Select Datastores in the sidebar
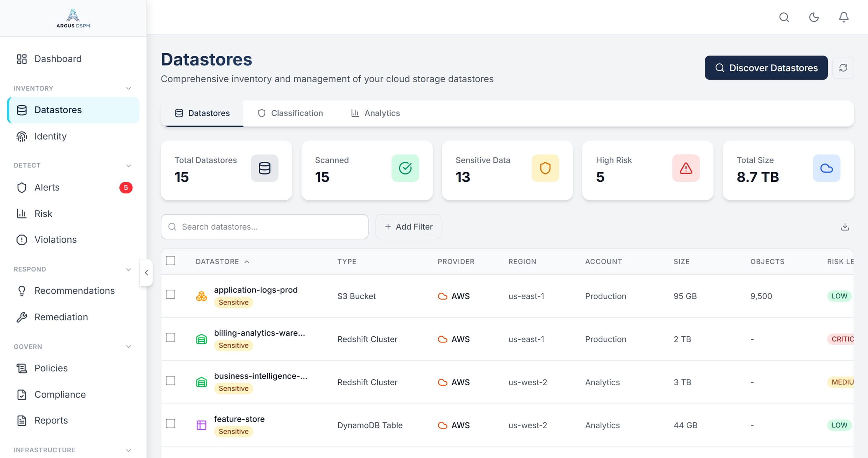 (x=73, y=110)
